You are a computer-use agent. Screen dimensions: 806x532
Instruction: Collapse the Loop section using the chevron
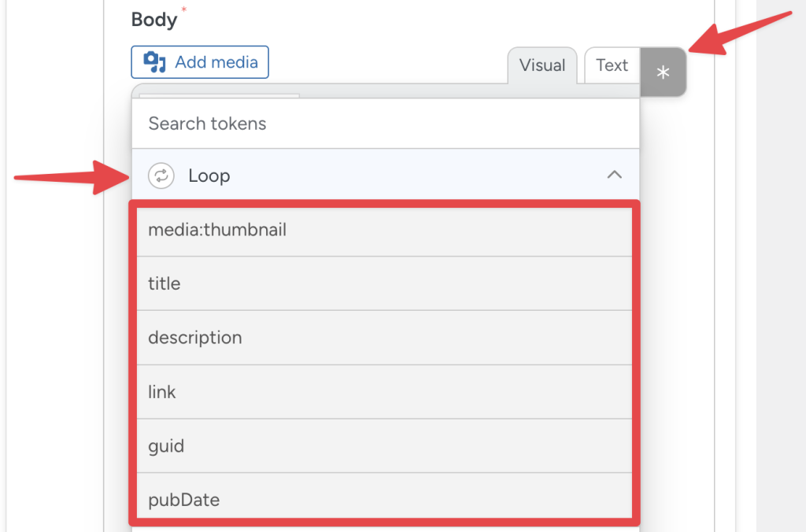pyautogui.click(x=615, y=175)
